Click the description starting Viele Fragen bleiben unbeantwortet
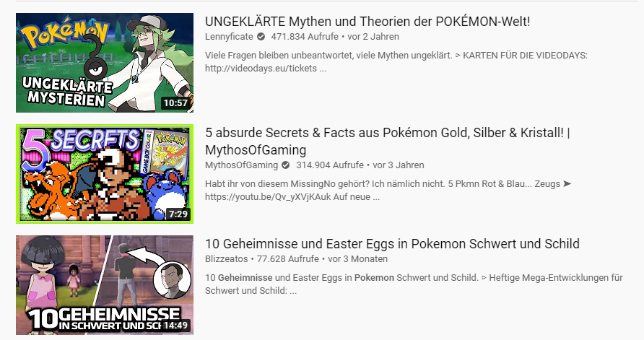Screen dimensions: 644x340 [x=396, y=62]
